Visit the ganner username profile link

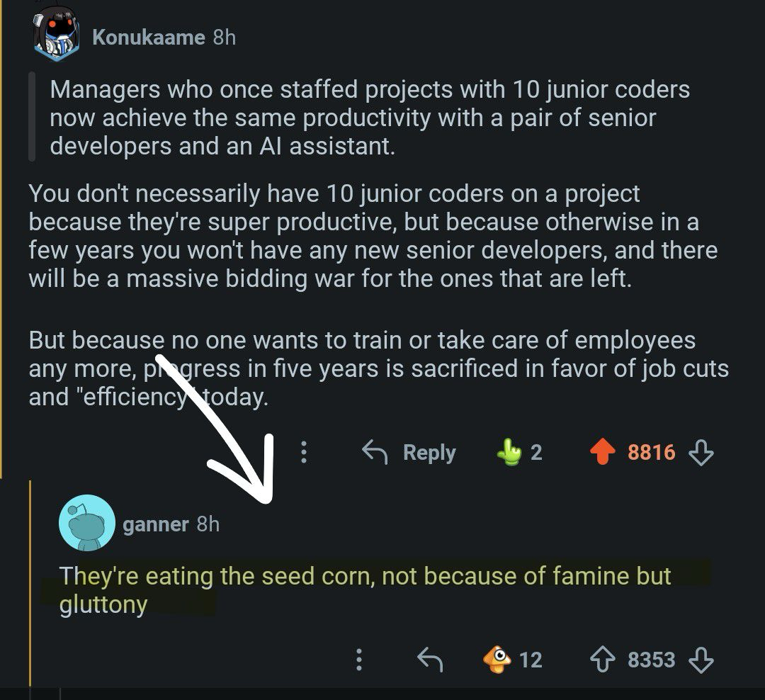(156, 524)
